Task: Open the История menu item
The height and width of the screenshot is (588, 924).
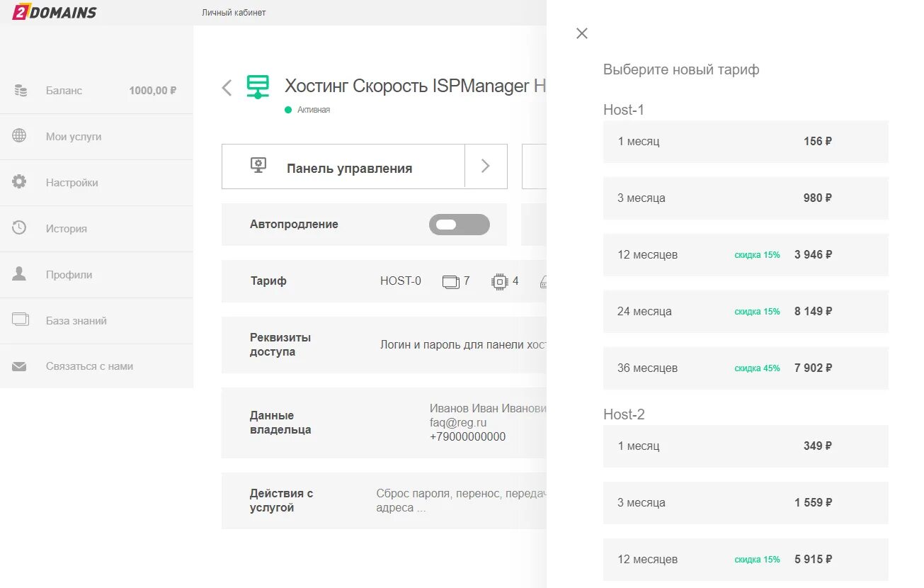Action: tap(67, 229)
